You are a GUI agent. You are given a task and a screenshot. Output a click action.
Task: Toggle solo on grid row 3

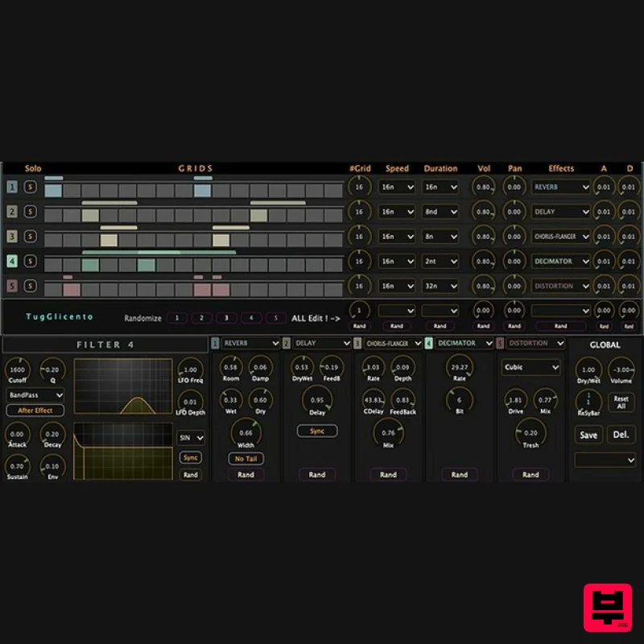coord(30,237)
